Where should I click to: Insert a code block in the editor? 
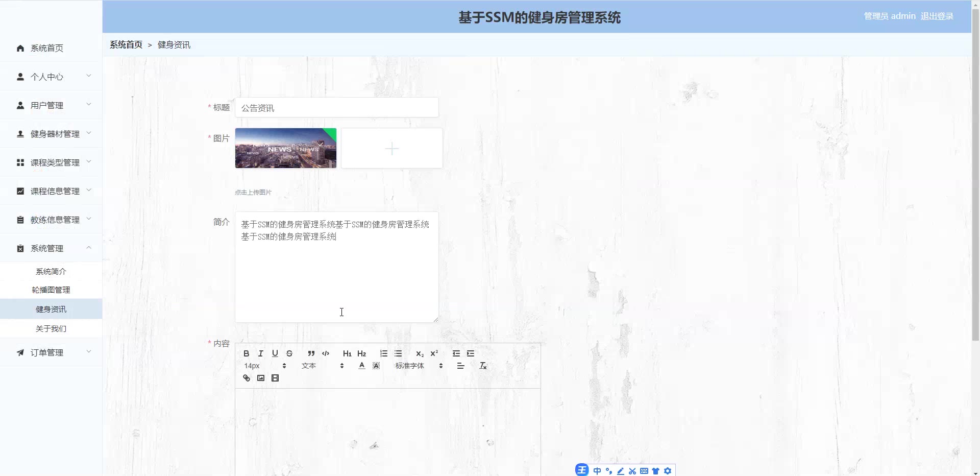click(326, 353)
